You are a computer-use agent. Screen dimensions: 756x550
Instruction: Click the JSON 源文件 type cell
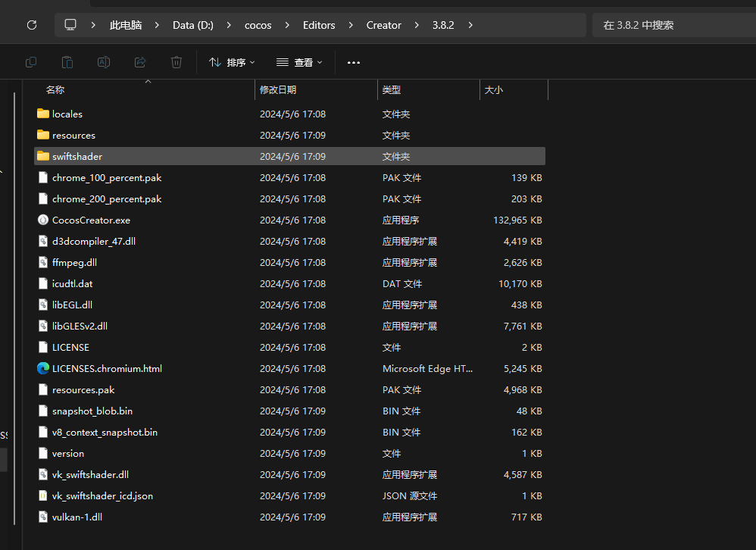(410, 495)
